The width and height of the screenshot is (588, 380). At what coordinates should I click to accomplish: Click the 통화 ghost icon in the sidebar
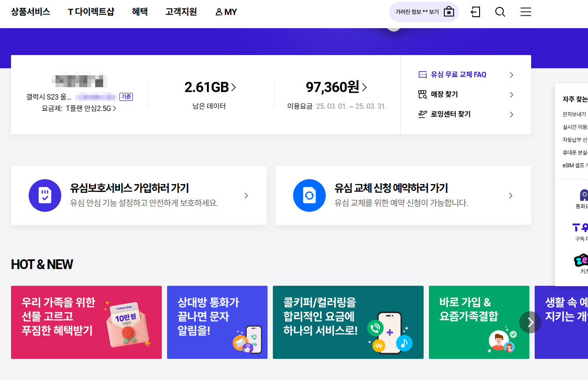point(584,195)
